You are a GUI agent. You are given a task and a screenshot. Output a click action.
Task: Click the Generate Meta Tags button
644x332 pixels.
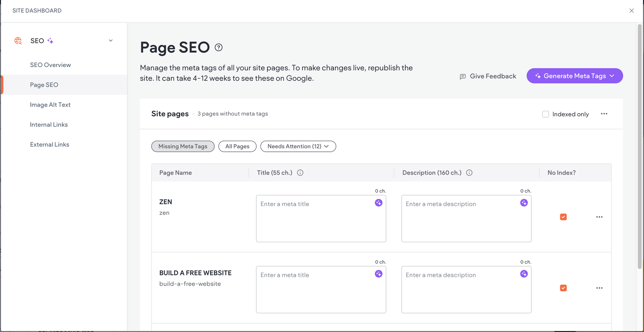coord(575,76)
